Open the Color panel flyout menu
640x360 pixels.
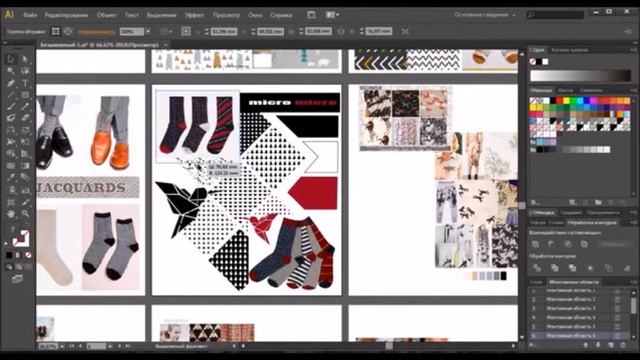coord(633,50)
